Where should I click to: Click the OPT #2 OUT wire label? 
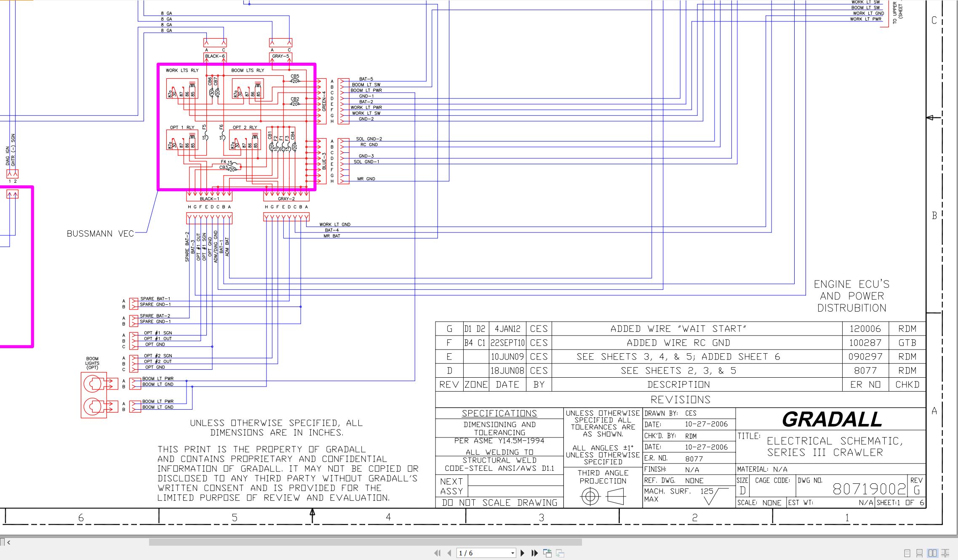point(158,361)
